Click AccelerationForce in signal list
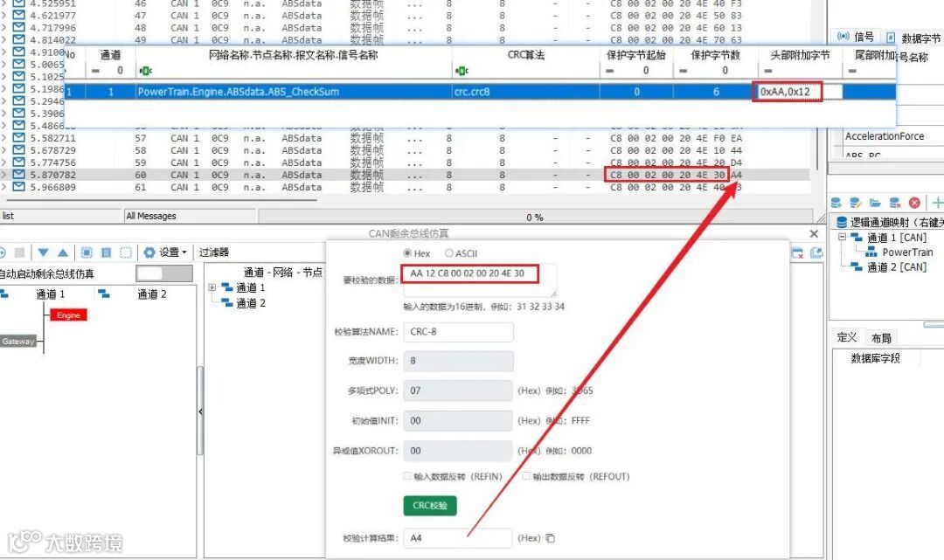 point(884,136)
